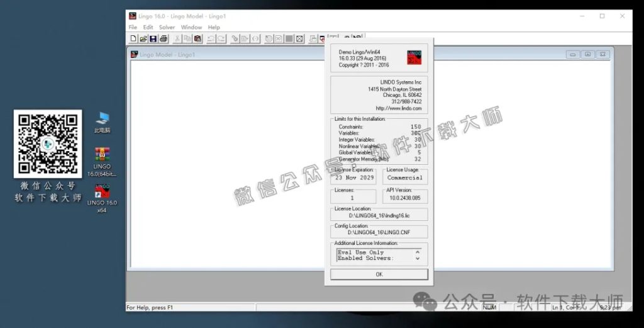
Task: Click the Eval Use Only license text
Action: coord(360,252)
